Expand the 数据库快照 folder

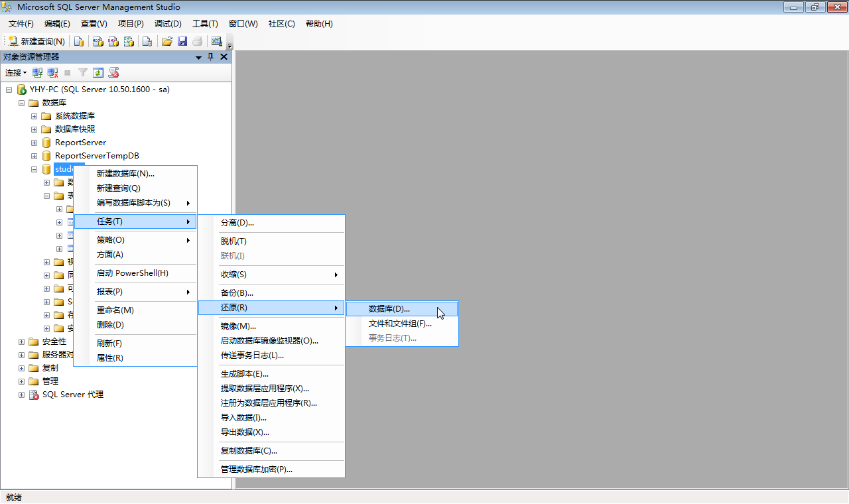[34, 129]
